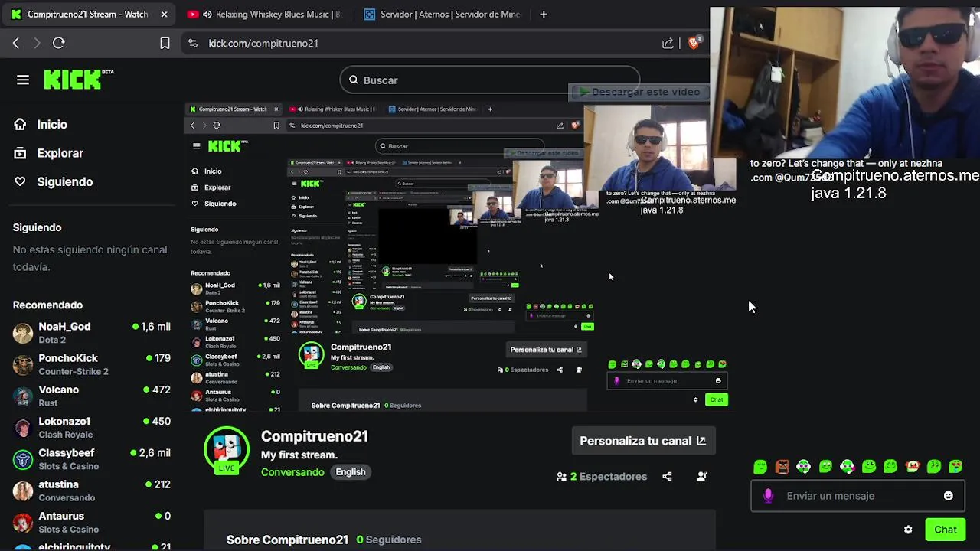The image size is (980, 551).
Task: Open Siguiendo heart item in the sidebar
Action: tap(53, 181)
